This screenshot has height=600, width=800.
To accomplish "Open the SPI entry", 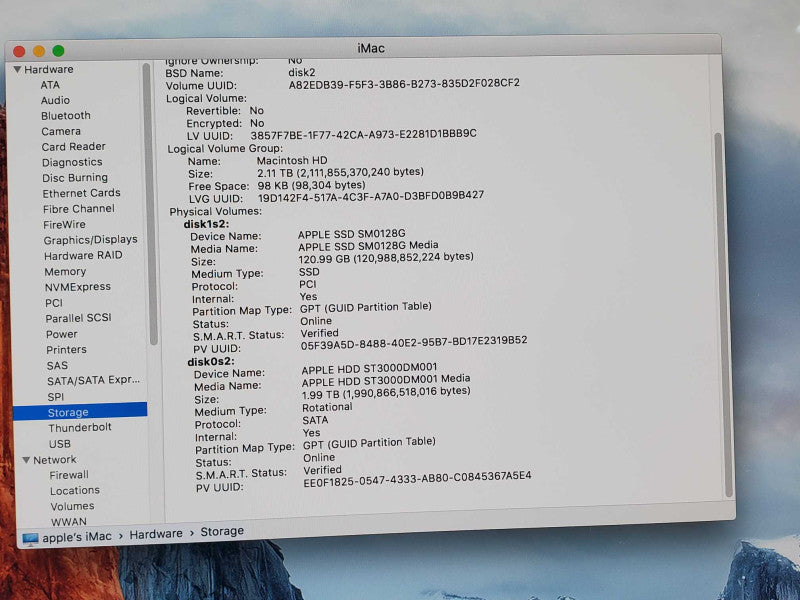I will point(56,396).
